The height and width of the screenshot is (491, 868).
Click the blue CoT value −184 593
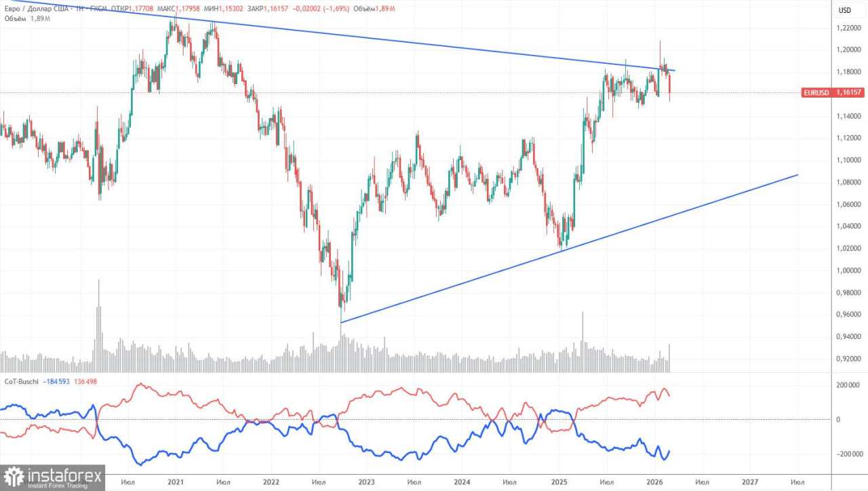58,381
